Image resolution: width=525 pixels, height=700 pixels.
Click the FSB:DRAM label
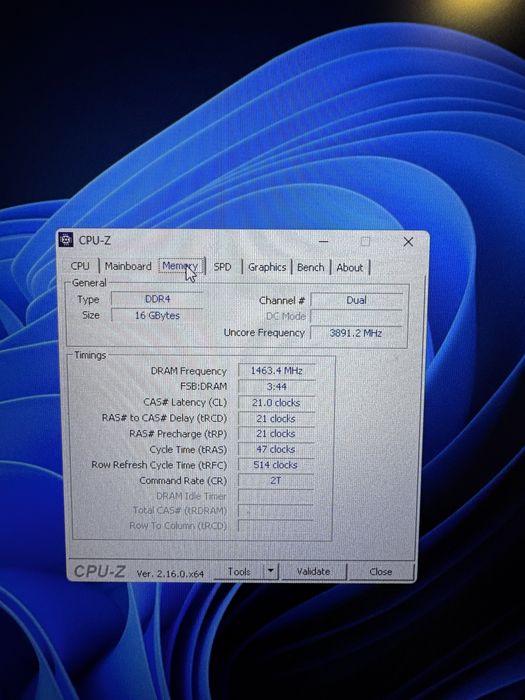pyautogui.click(x=203, y=386)
